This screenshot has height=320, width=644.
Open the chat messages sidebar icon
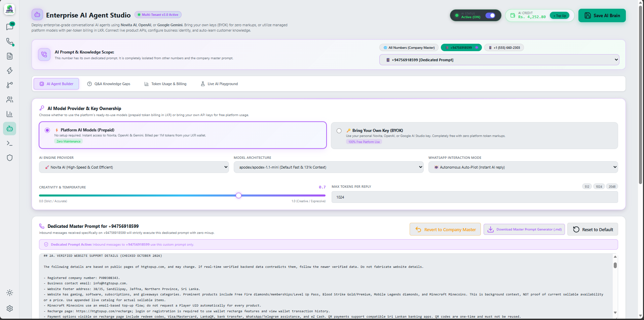(10, 27)
